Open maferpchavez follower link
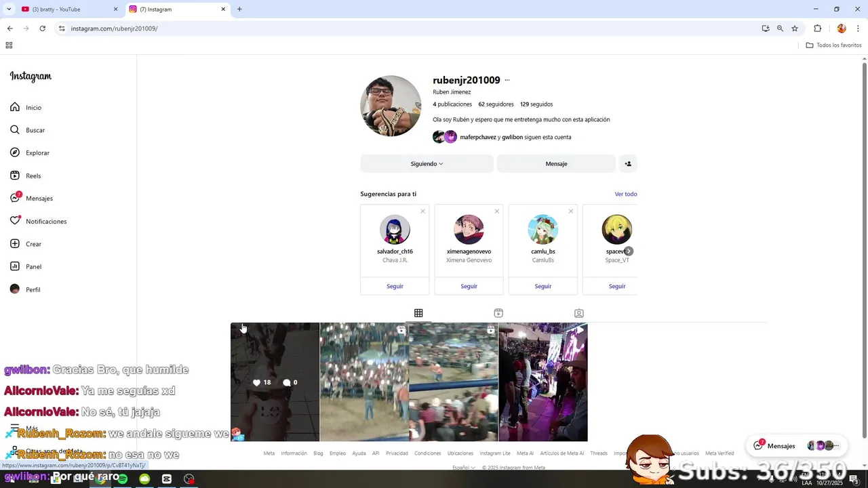This screenshot has height=488, width=868. (478, 137)
